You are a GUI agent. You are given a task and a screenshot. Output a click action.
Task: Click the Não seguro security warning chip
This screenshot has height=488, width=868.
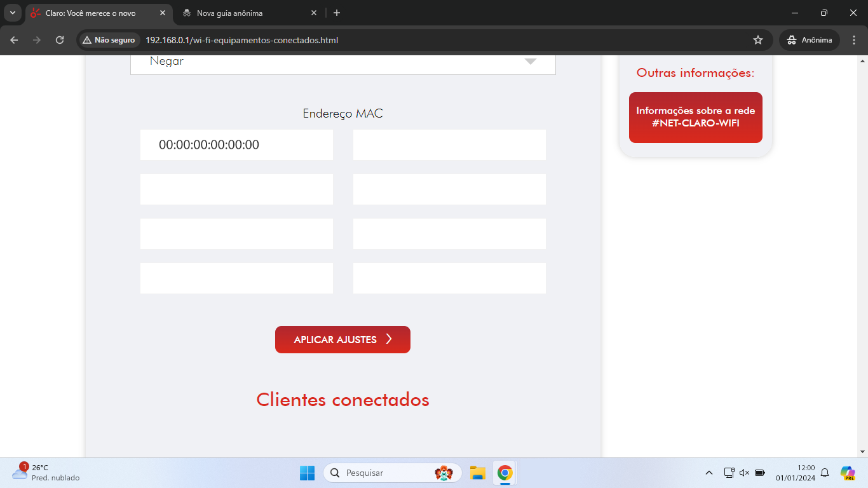click(x=109, y=40)
